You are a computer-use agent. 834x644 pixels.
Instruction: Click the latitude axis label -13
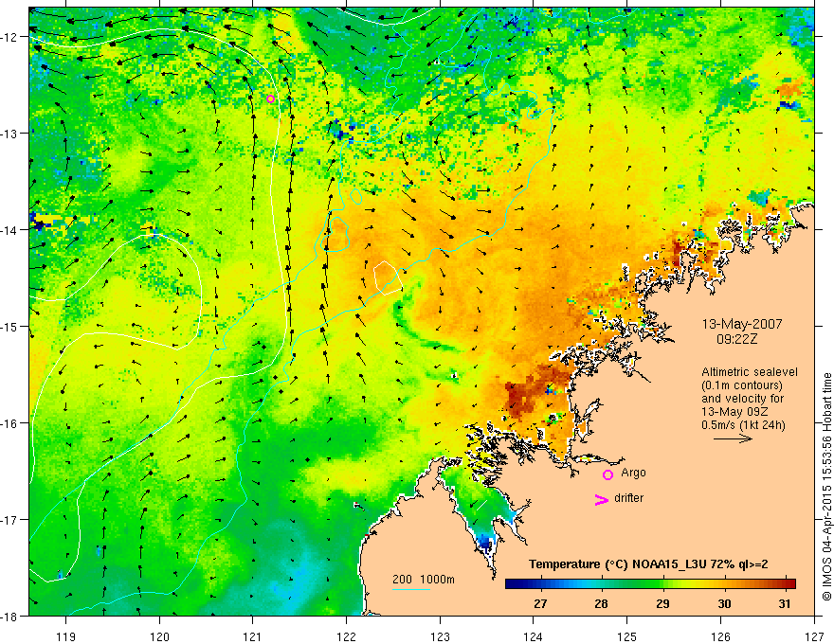(x=9, y=134)
